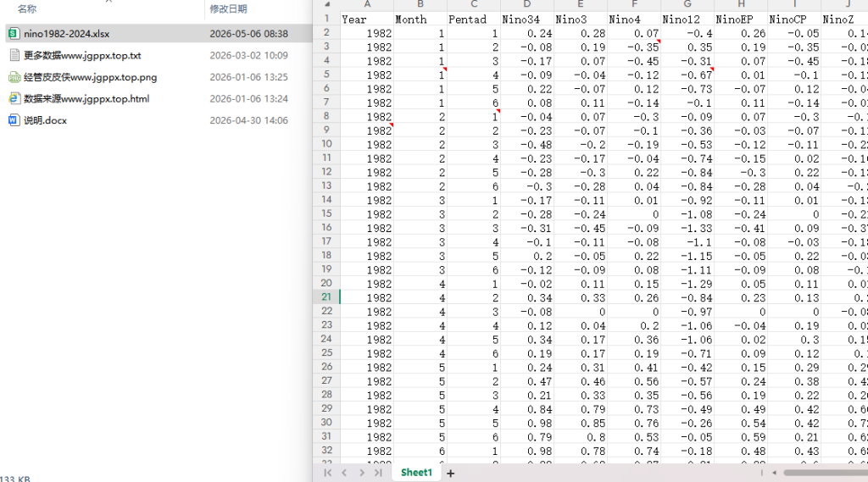Click cell G16 with value -1.33
The image size is (868, 482).
(x=687, y=228)
